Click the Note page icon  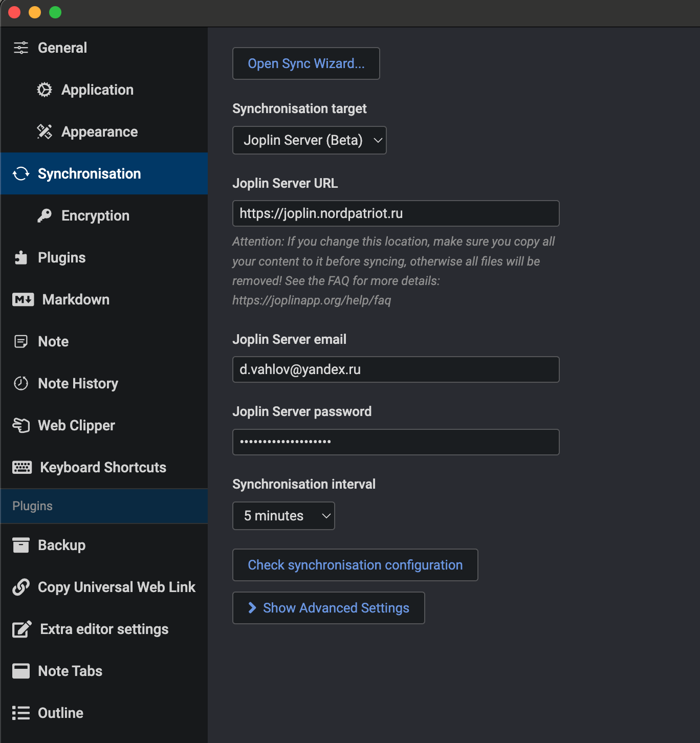21,341
